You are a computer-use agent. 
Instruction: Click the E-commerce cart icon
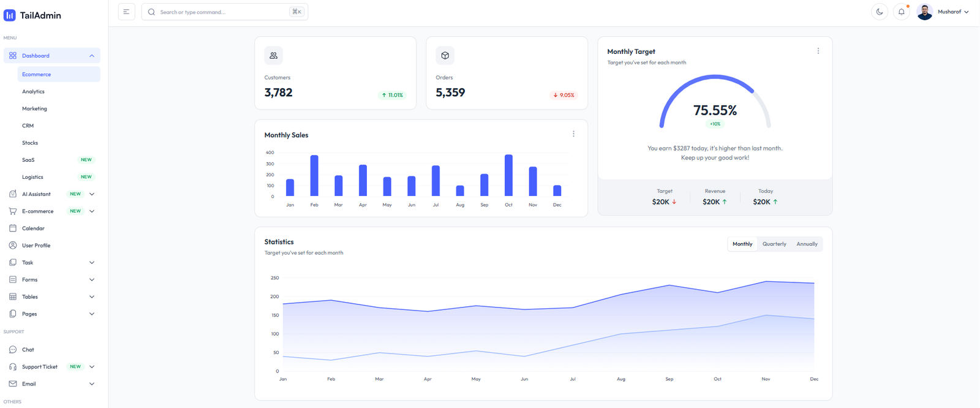[13, 211]
